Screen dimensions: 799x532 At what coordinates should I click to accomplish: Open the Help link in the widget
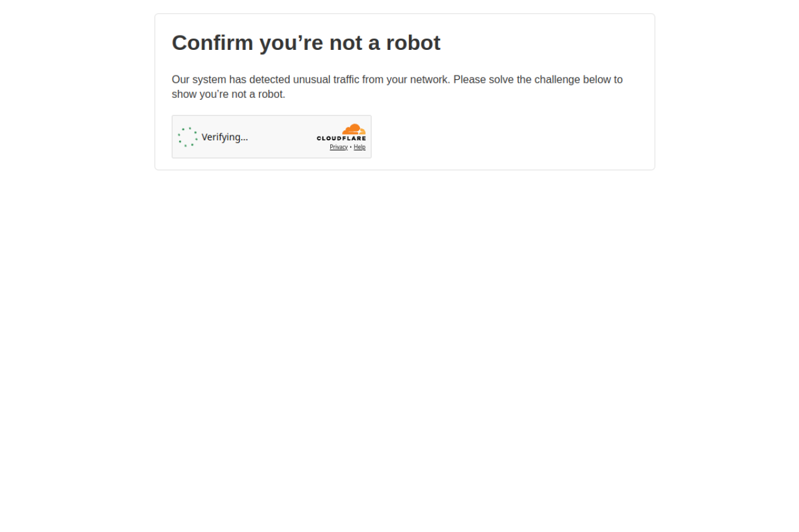360,147
